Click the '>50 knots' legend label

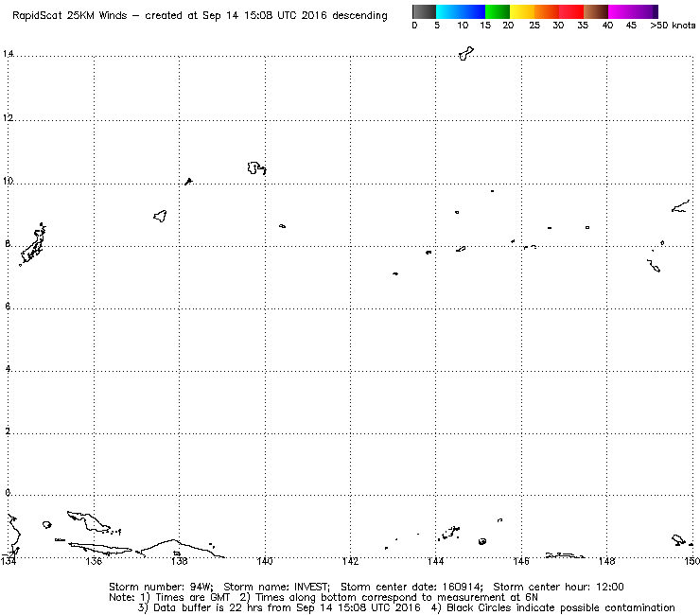pyautogui.click(x=673, y=26)
